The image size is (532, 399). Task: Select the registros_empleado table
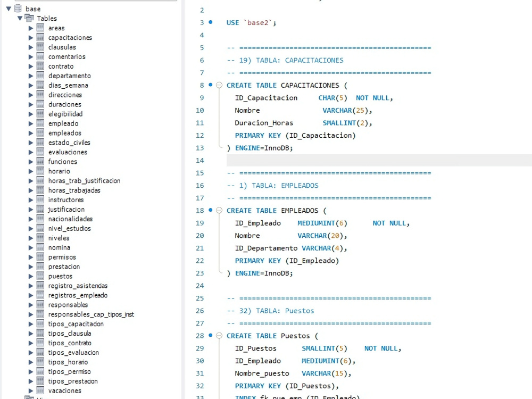(x=78, y=295)
